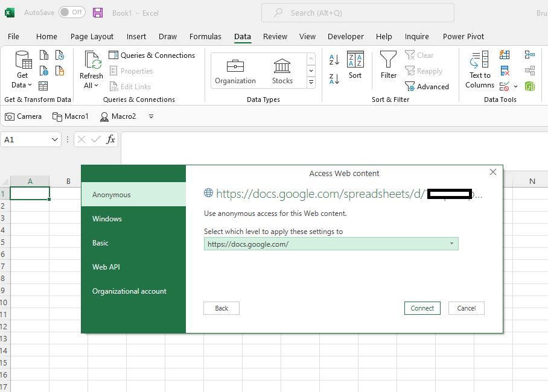548x392 pixels.
Task: Click the From Table/Range icon
Action: [x=43, y=86]
